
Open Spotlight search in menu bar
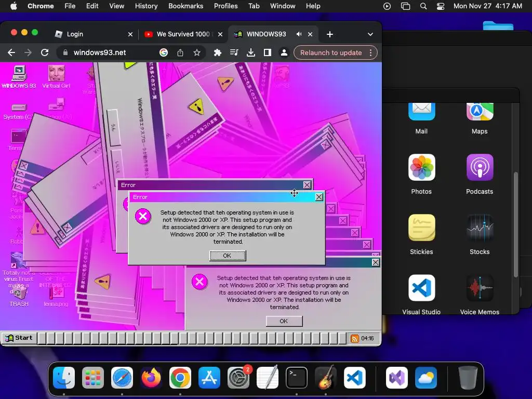[423, 6]
